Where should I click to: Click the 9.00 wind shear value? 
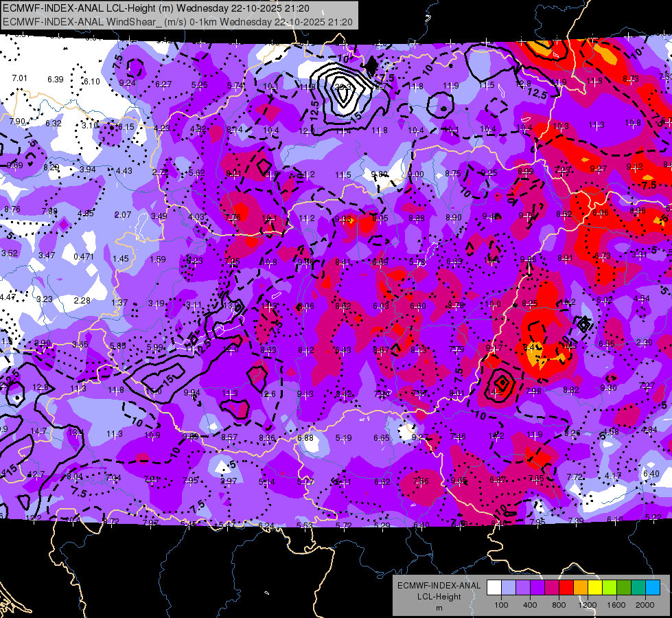coord(416,174)
